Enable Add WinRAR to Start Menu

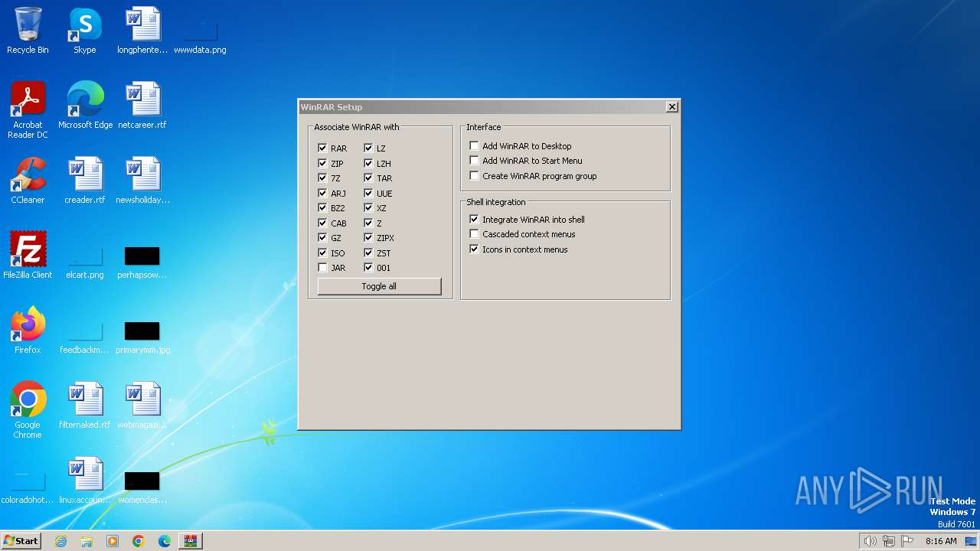[474, 161]
